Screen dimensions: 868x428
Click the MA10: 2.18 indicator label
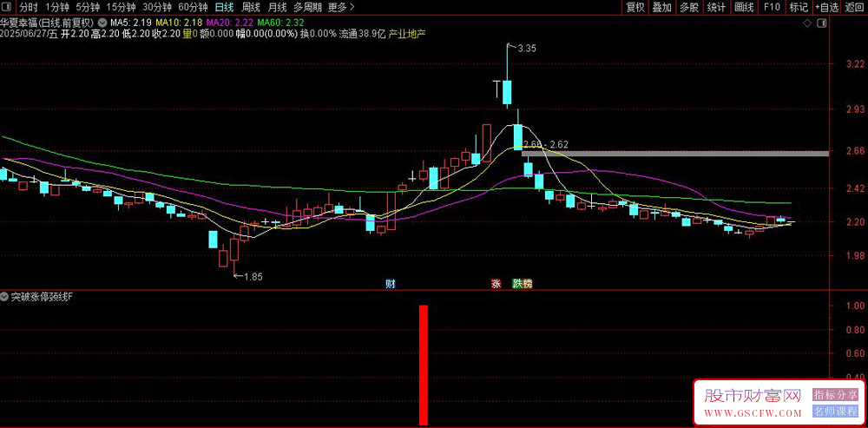[178, 23]
